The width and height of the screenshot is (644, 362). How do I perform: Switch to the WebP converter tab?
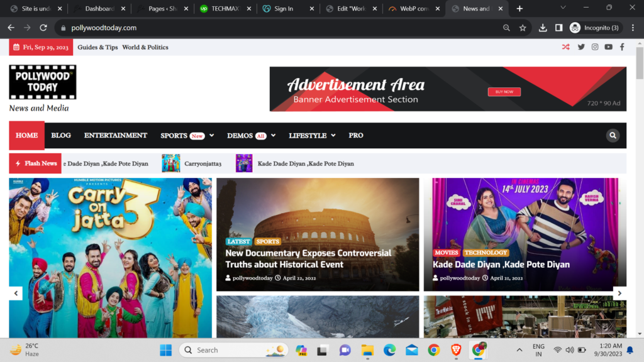click(414, 8)
